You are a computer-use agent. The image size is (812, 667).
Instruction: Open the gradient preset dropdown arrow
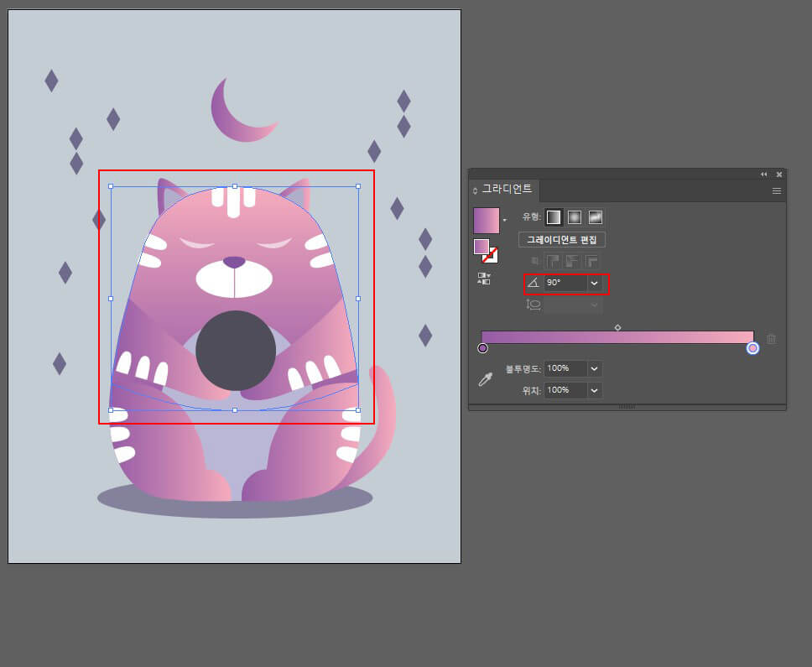coord(505,221)
